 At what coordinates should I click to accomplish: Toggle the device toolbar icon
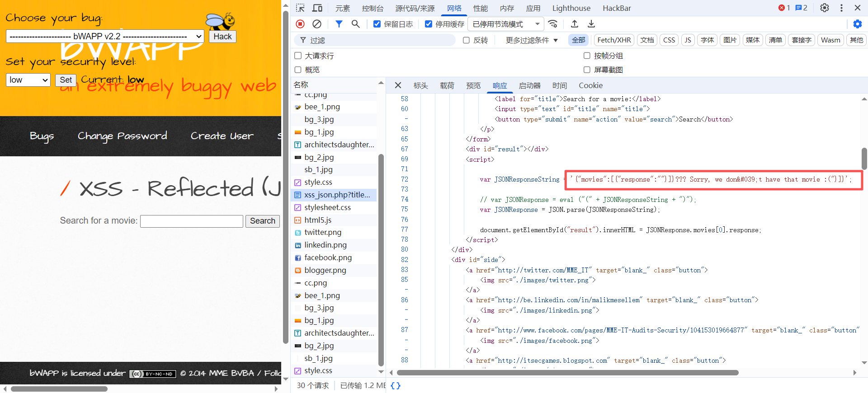pos(317,8)
